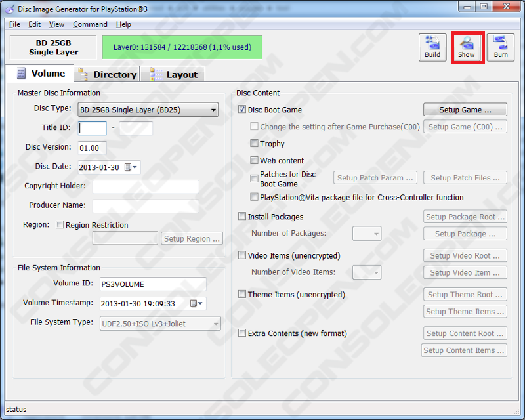Click the Setup Game button

point(465,110)
